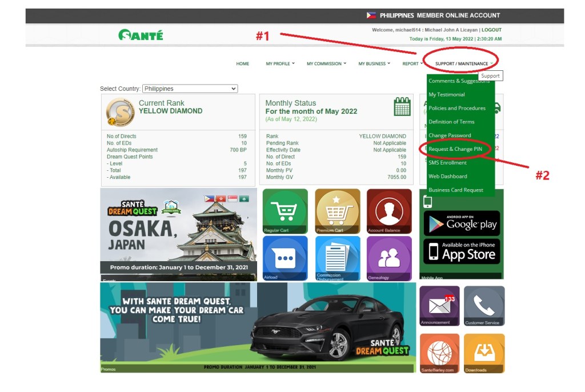Expand the Select Country dropdown
This screenshot has width=585, height=392.
pyautogui.click(x=190, y=89)
